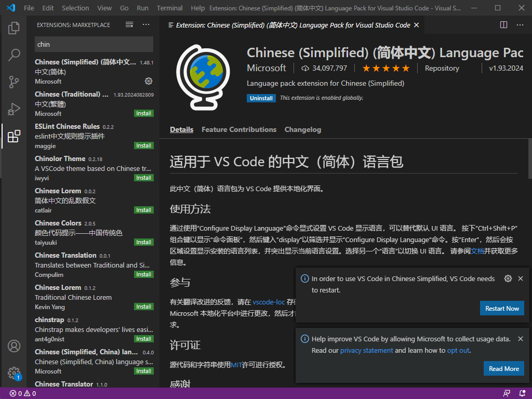The image size is (532, 399).
Task: Install Chinese (Traditional) language pack
Action: point(143,113)
